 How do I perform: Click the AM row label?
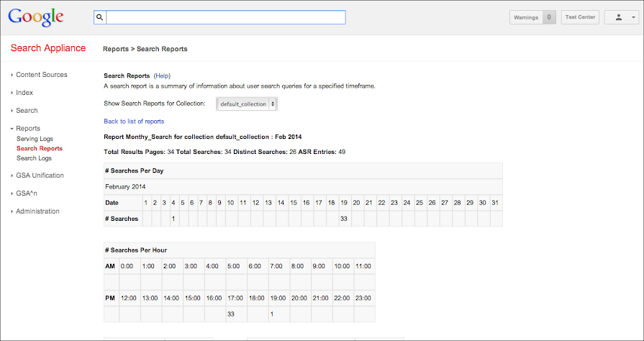pyautogui.click(x=110, y=266)
